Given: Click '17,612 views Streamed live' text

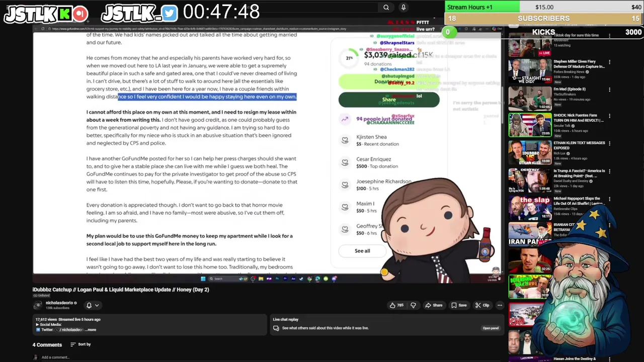Looking at the screenshot, I should click(x=68, y=319).
